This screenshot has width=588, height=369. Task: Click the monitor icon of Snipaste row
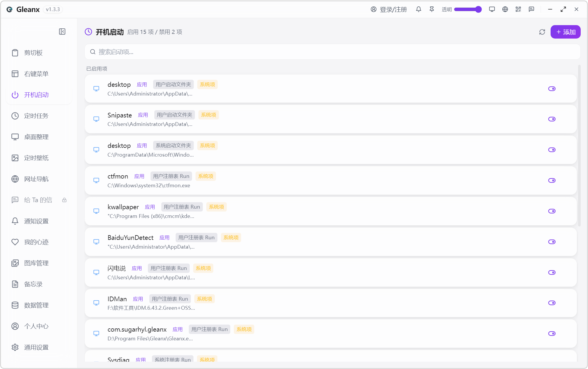(96, 119)
